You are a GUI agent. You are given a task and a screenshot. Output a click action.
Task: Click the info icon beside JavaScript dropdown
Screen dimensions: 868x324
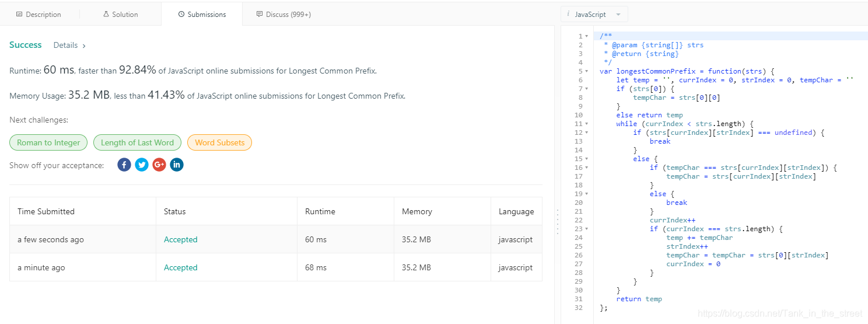point(568,14)
